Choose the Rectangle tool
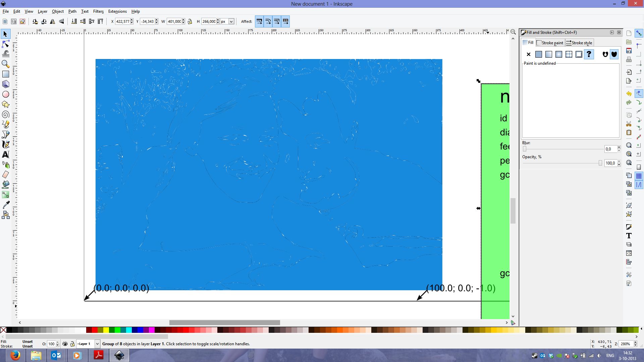The image size is (644, 362). click(6, 74)
